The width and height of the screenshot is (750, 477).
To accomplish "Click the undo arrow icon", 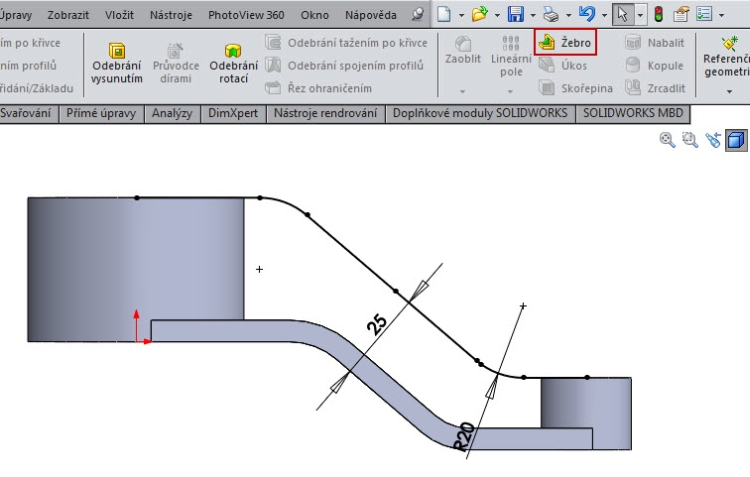I will click(587, 14).
